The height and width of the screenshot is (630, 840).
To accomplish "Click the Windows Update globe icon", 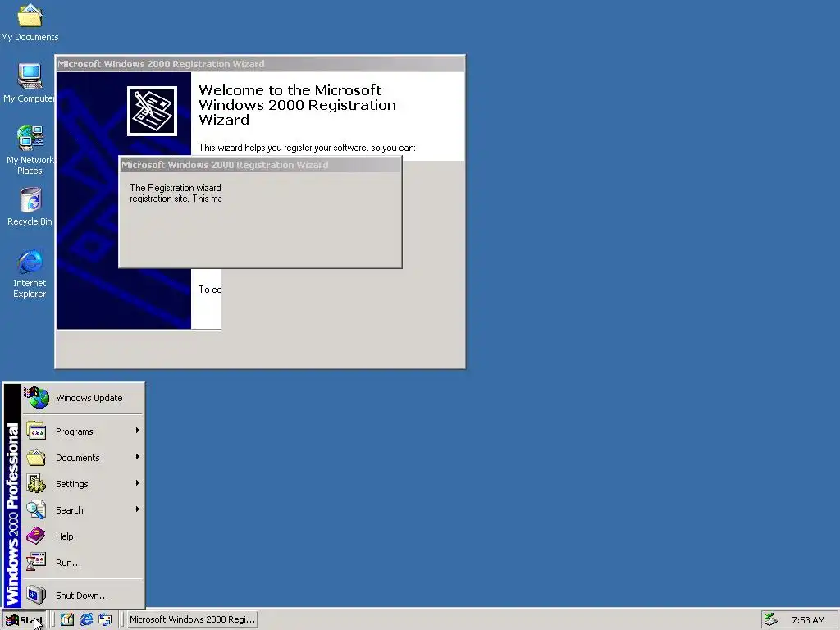I will coord(36,398).
